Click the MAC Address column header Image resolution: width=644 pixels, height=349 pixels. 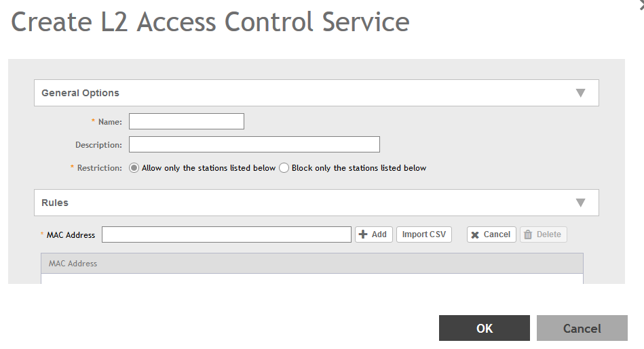73,264
